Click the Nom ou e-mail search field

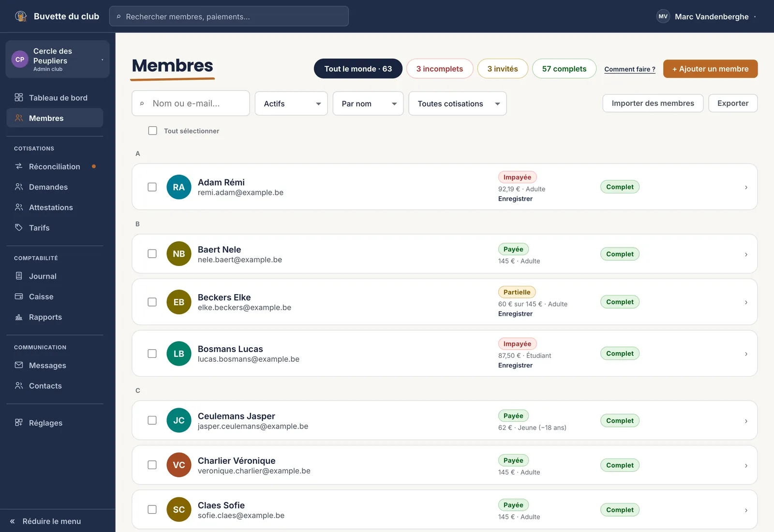coord(191,103)
